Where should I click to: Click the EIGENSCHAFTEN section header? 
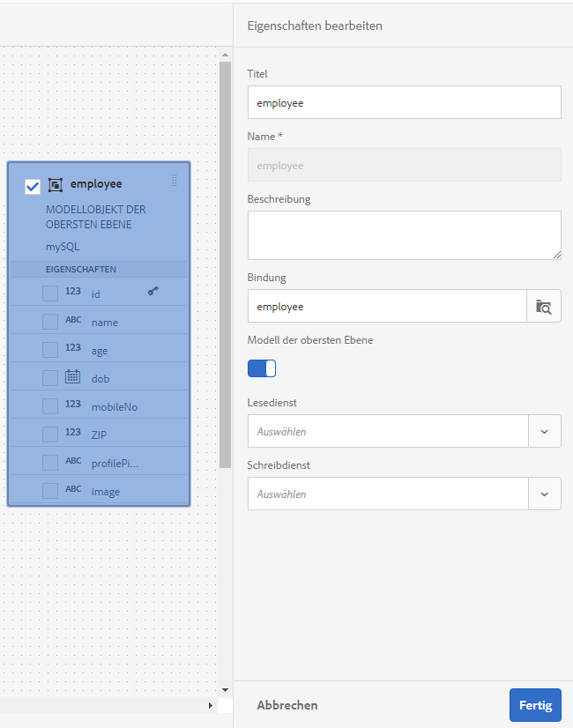pos(81,270)
